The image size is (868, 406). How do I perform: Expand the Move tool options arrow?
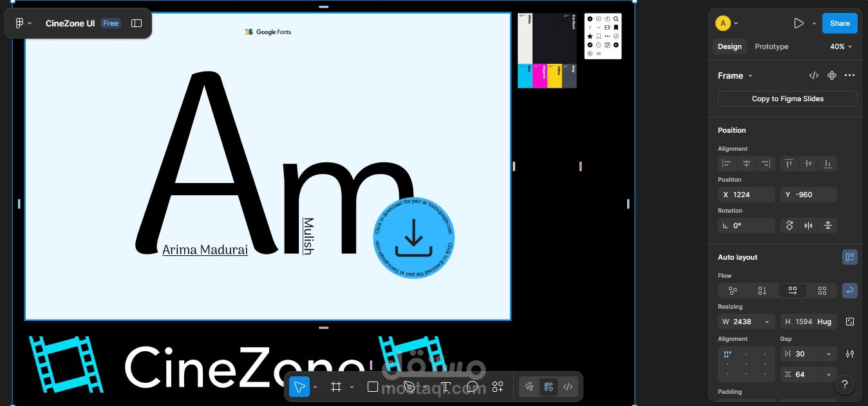point(315,387)
